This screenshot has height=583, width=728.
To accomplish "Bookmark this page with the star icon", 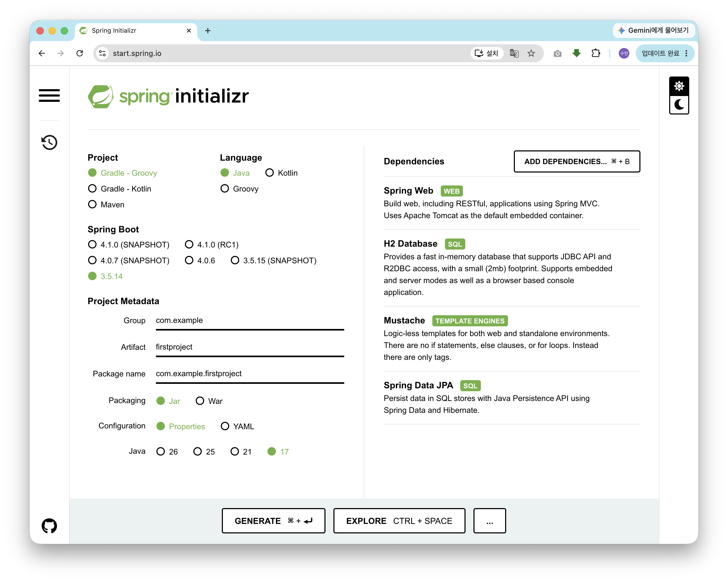I will coord(531,53).
